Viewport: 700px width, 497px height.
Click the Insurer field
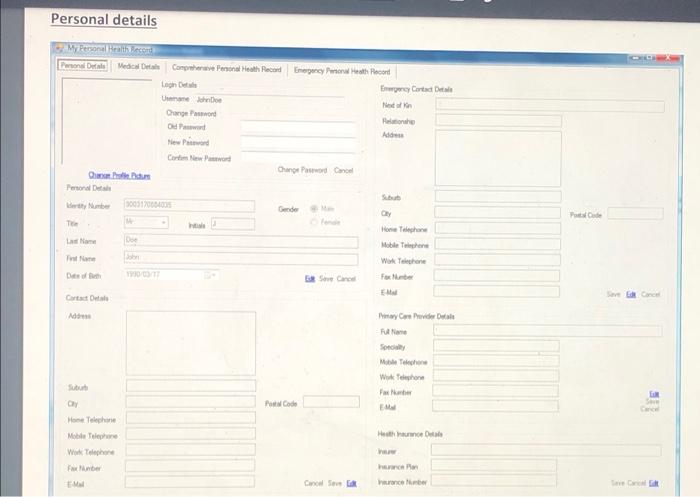click(x=546, y=451)
